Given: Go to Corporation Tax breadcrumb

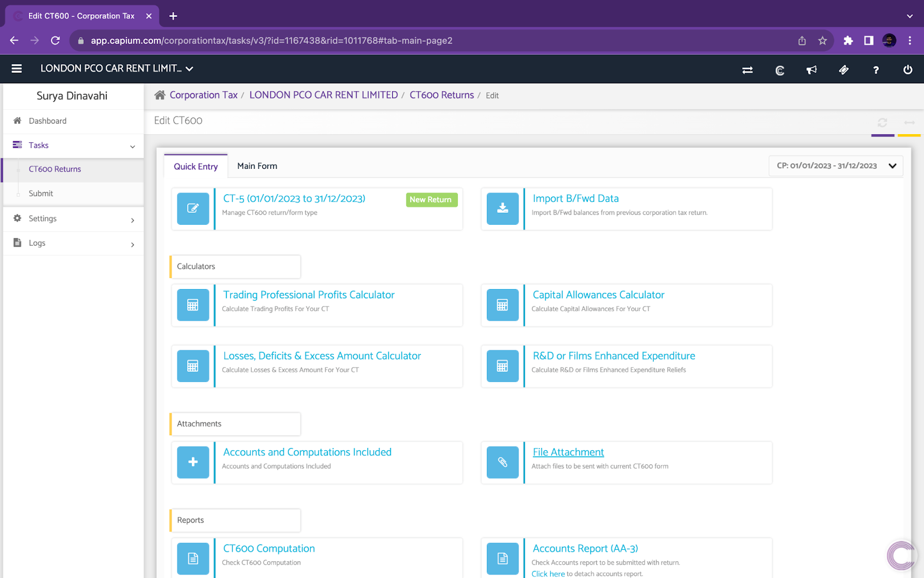Looking at the screenshot, I should 203,95.
